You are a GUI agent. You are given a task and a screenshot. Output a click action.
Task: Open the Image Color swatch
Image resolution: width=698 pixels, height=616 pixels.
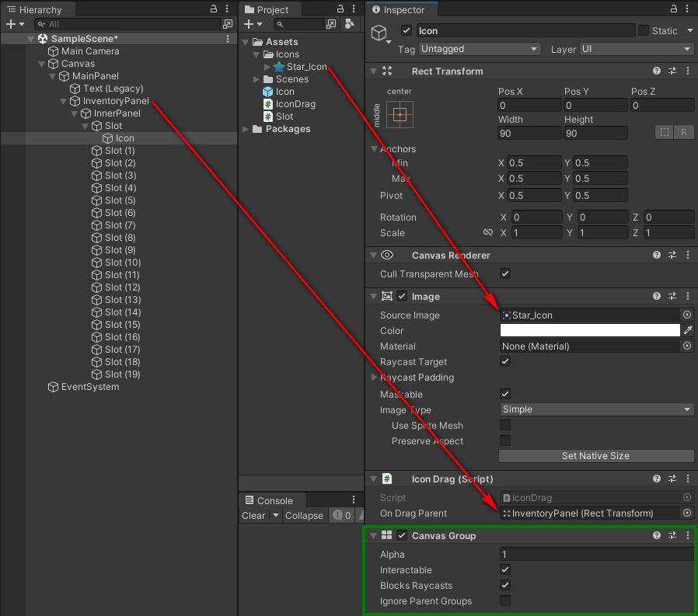[590, 330]
